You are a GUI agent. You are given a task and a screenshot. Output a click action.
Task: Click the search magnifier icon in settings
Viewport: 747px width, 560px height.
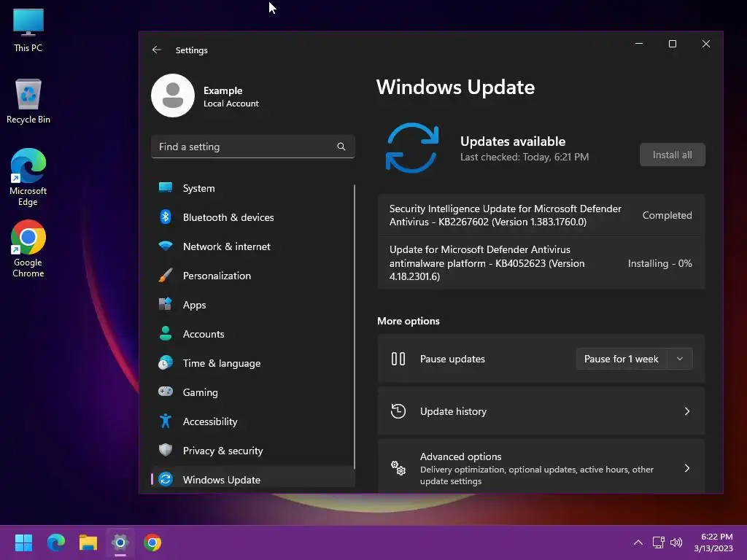(341, 147)
